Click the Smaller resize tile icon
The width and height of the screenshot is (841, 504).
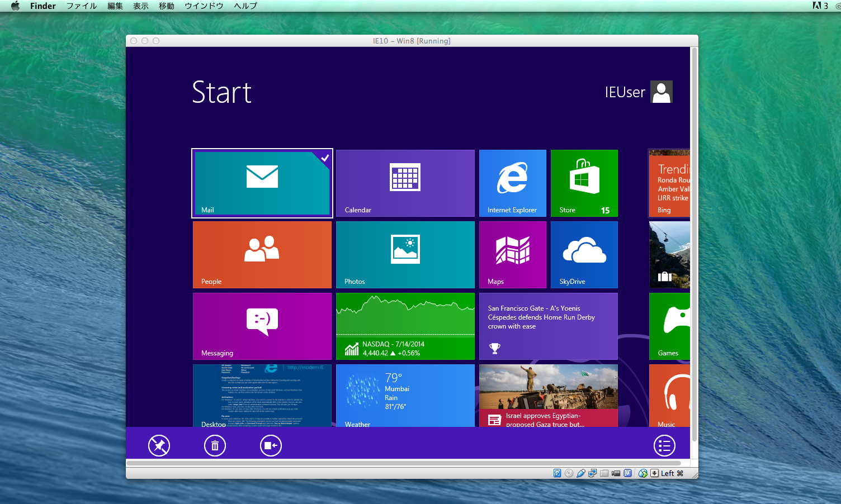click(x=271, y=445)
